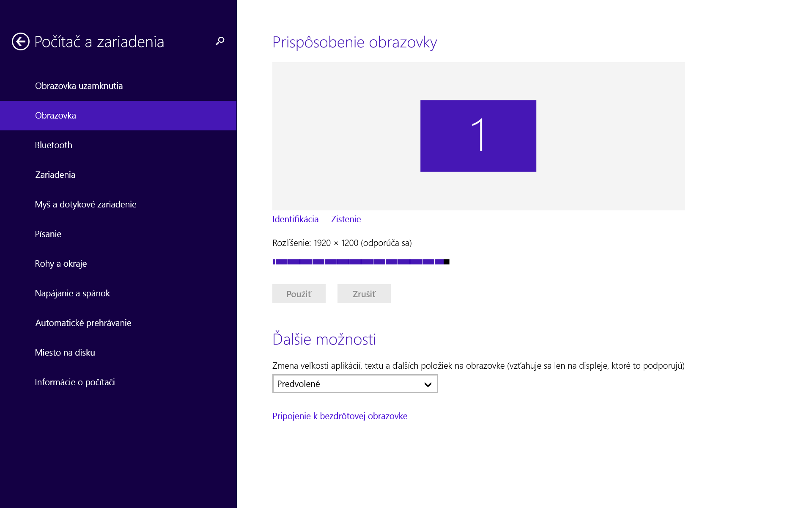Screen dimensions: 812x508
Task: Click the Počítač a zariadenia title
Action: point(99,41)
